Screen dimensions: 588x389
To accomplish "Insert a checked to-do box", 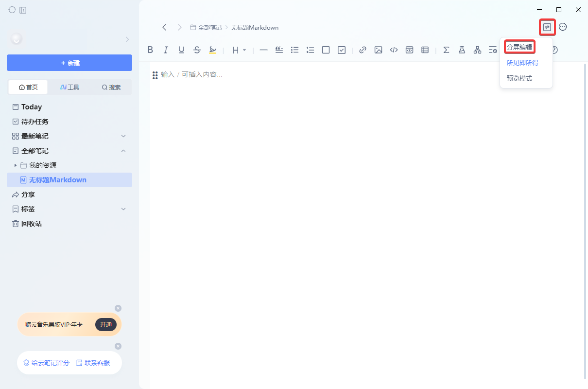I will 341,50.
